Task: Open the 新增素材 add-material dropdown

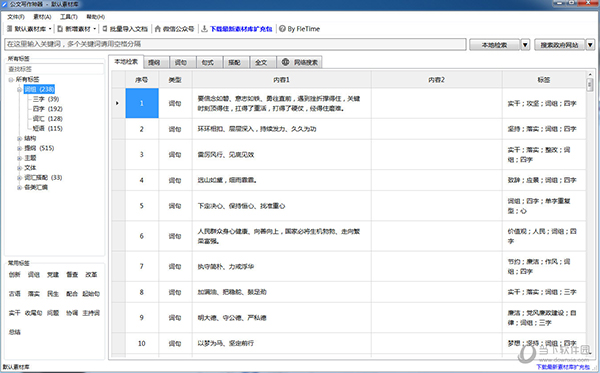Action: click(x=77, y=29)
